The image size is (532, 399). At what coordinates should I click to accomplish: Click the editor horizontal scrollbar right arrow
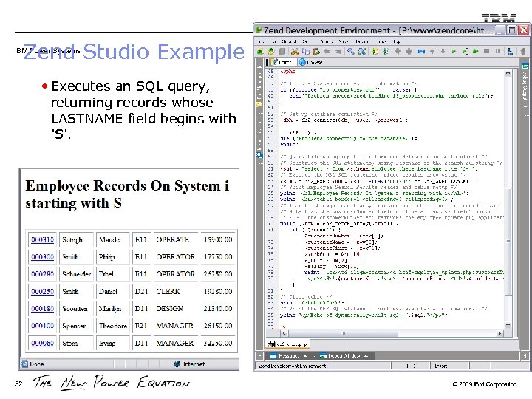(x=499, y=333)
